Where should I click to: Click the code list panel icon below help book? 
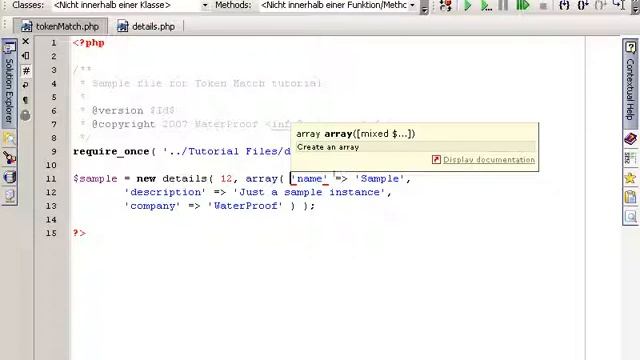[631, 158]
